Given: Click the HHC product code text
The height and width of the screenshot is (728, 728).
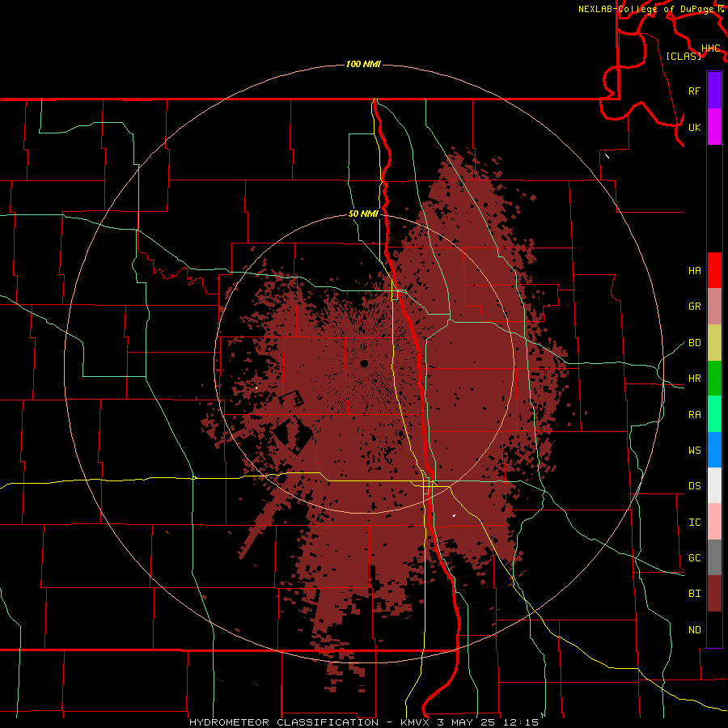Looking at the screenshot, I should click(710, 48).
